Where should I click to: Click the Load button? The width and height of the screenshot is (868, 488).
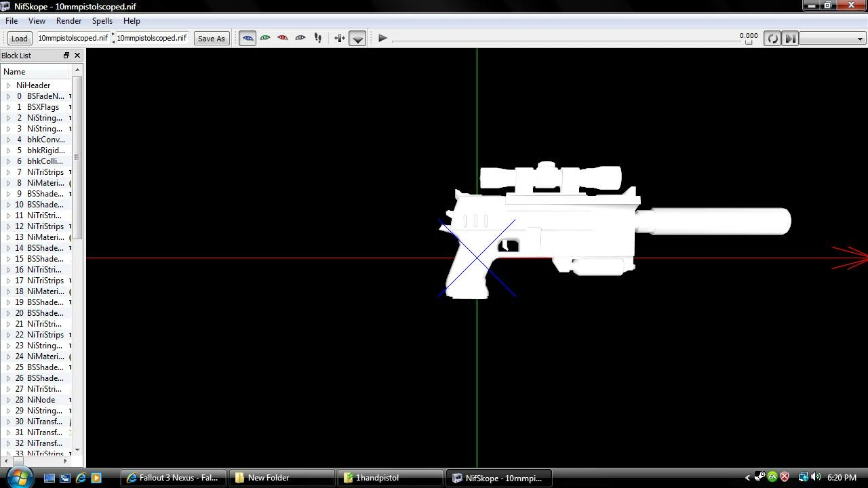[x=19, y=39]
